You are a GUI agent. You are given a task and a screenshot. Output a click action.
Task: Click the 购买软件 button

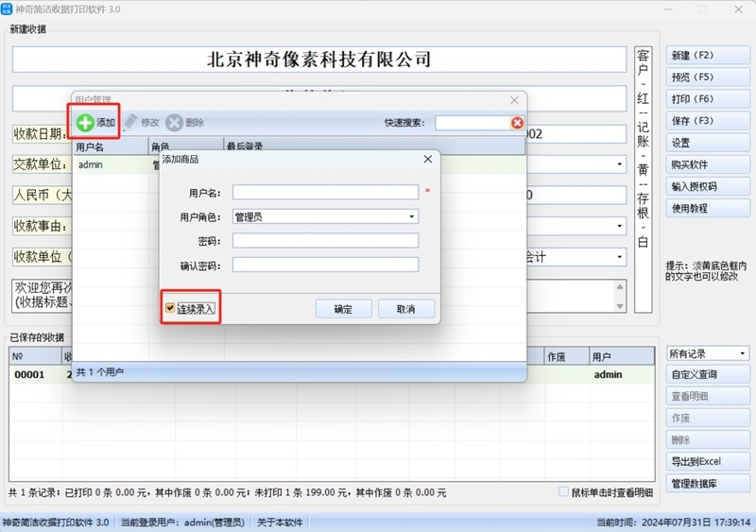pyautogui.click(x=708, y=164)
